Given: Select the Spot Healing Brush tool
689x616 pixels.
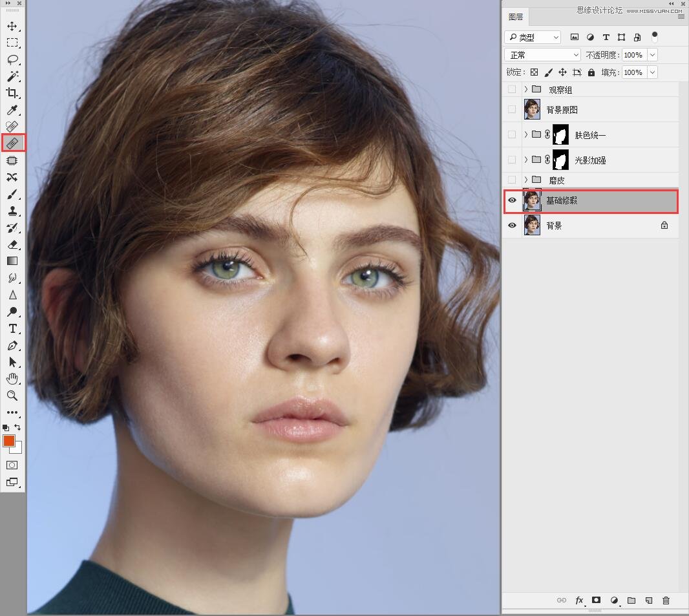Looking at the screenshot, I should [12, 127].
